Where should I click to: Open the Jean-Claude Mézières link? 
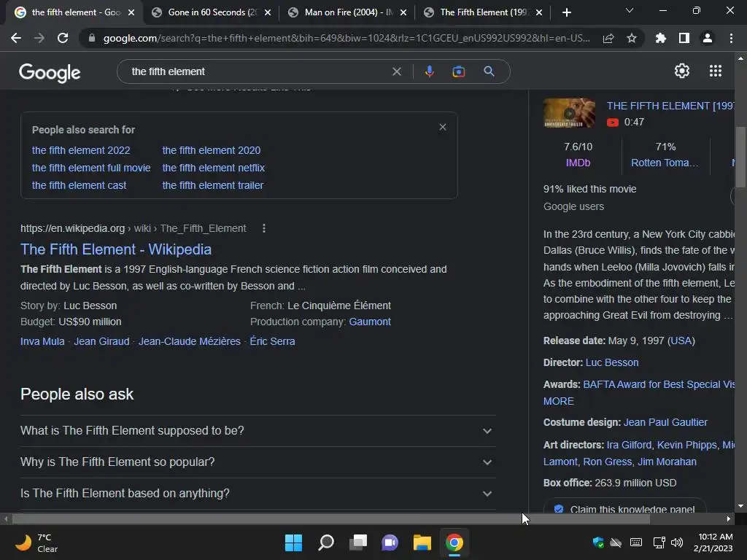click(190, 341)
